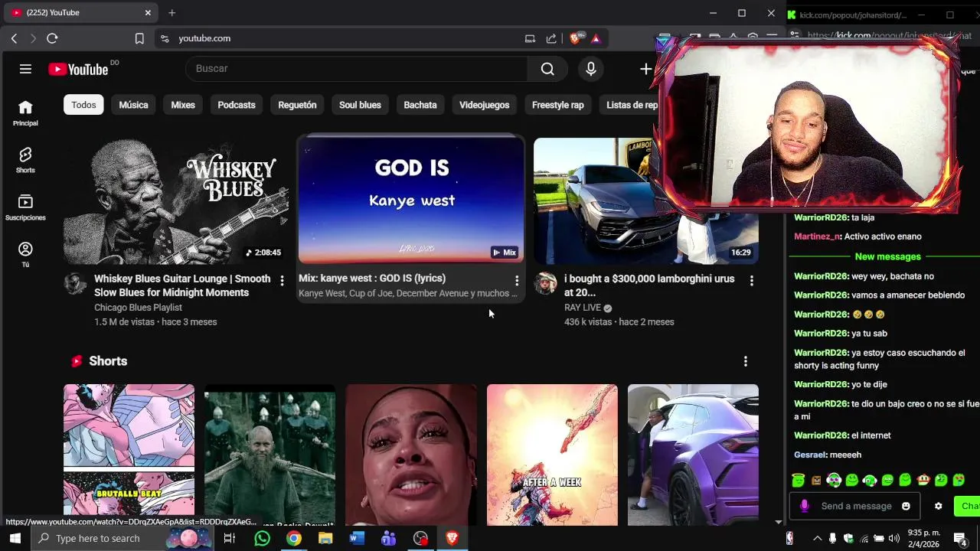Open the YouTube hamburger guide menu

tap(25, 69)
